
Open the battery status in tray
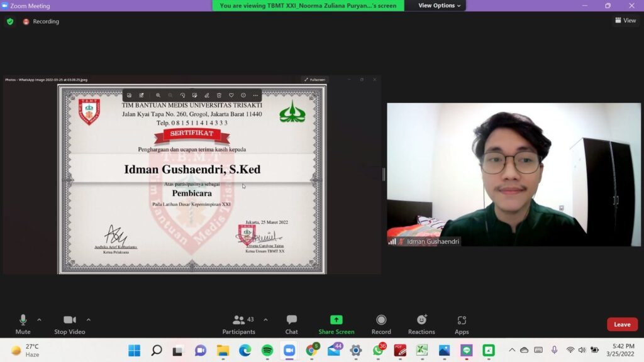(594, 350)
